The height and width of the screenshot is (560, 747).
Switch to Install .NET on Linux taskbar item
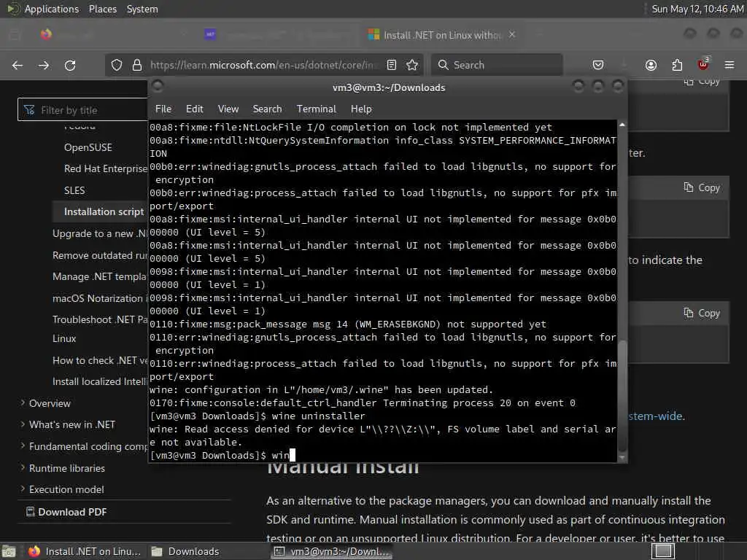85,551
